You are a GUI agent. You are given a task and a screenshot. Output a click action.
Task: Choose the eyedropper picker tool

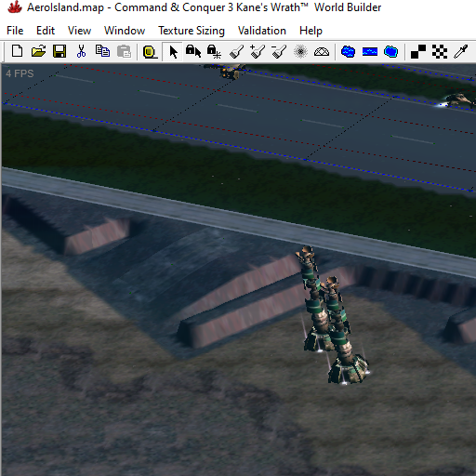[461, 51]
